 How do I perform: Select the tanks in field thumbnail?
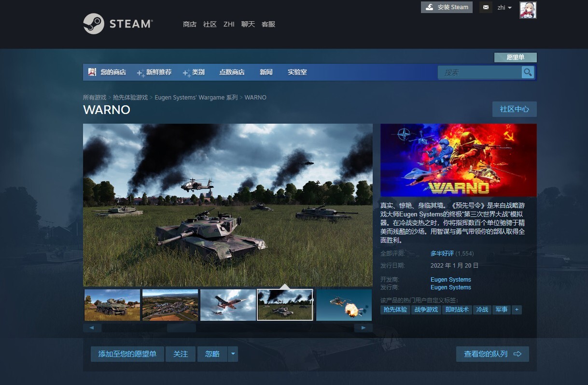pos(285,305)
